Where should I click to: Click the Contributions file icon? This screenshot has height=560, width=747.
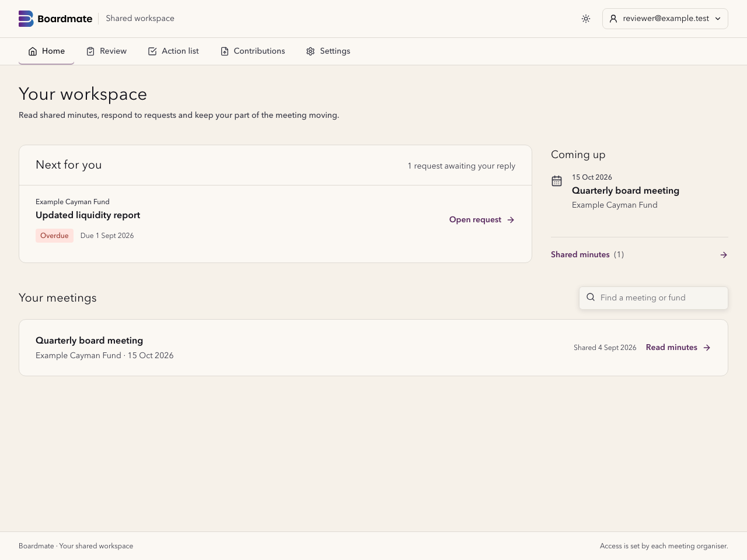225,51
